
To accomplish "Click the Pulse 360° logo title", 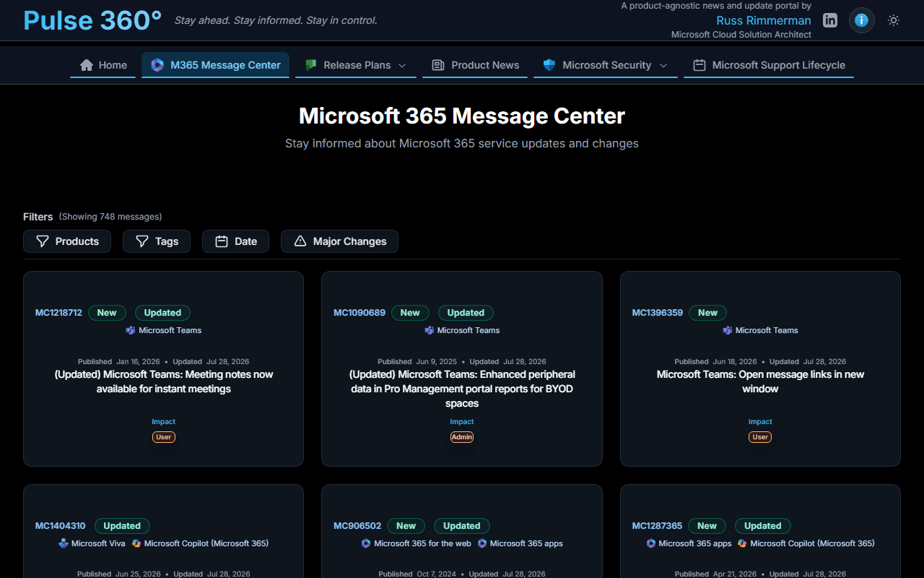I will (x=92, y=20).
